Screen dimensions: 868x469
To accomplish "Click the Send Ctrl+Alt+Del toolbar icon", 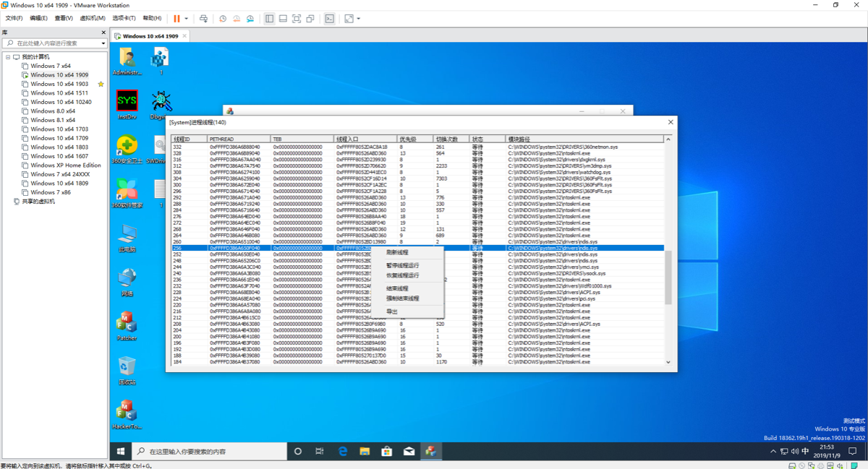I will tap(203, 18).
